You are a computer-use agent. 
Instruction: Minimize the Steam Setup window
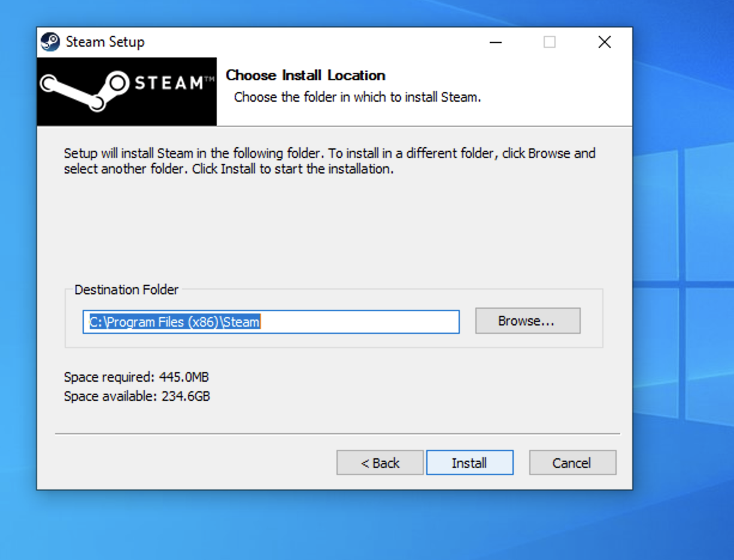coord(495,42)
